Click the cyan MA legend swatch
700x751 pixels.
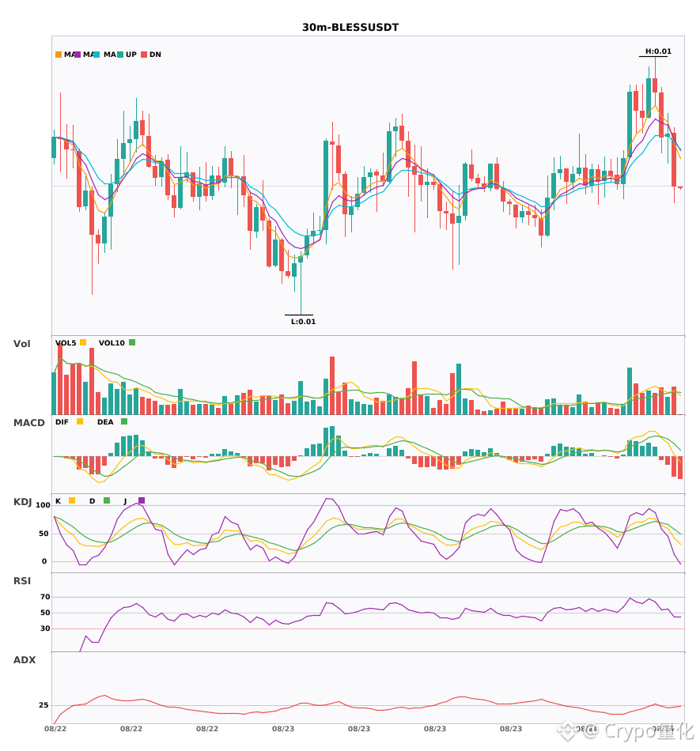[x=96, y=55]
